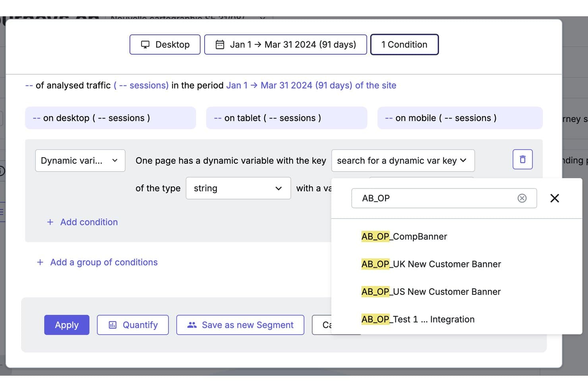This screenshot has width=588, height=392.
Task: Select the on tablet sessions card
Action: pos(286,118)
